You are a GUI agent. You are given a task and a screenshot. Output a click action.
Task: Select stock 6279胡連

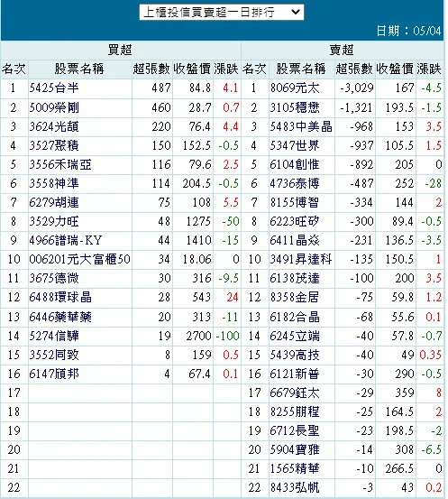click(54, 202)
